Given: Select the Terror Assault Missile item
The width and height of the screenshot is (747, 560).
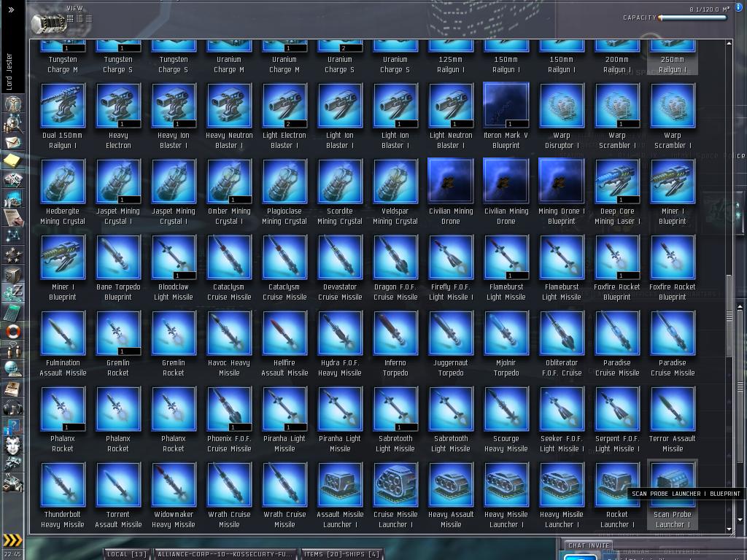Looking at the screenshot, I should 672,419.
